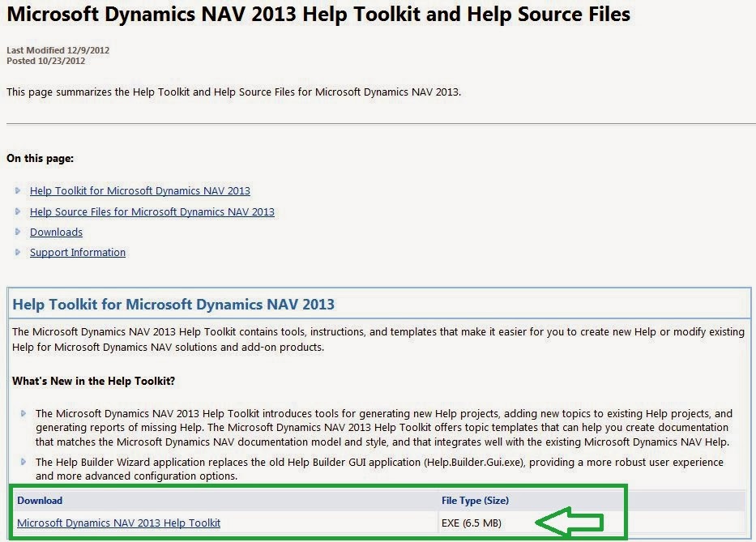Click 'Last Modified 12/9/2012' text
The image size is (756, 542).
[x=58, y=50]
